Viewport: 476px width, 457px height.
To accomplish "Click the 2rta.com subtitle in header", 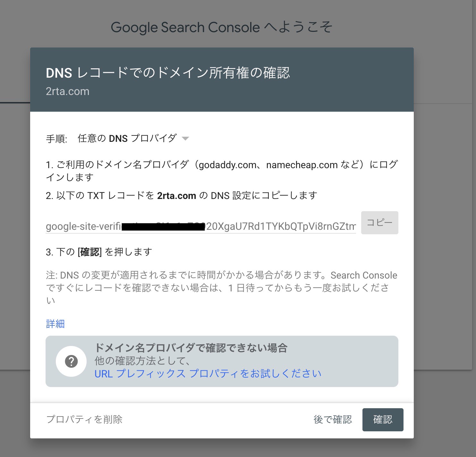I will (x=68, y=91).
